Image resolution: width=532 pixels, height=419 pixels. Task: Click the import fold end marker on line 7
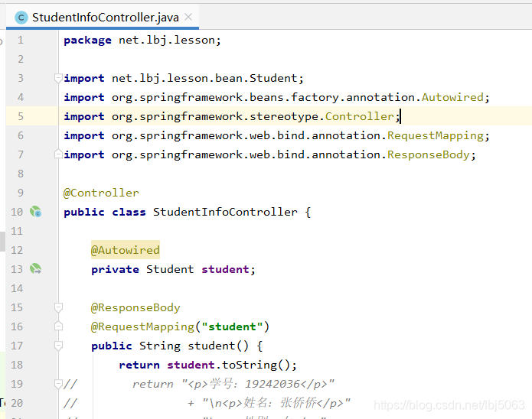pos(58,154)
